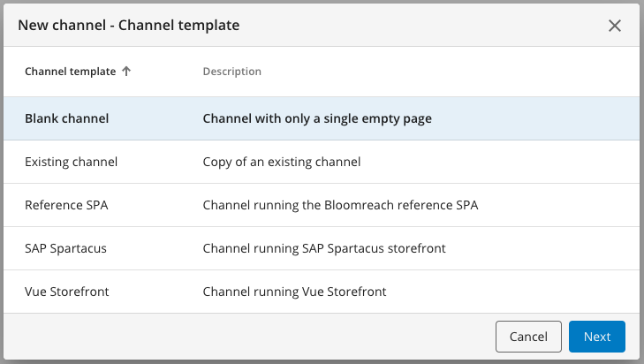This screenshot has height=364, width=644.
Task: Close the New channel dialog
Action: click(615, 26)
